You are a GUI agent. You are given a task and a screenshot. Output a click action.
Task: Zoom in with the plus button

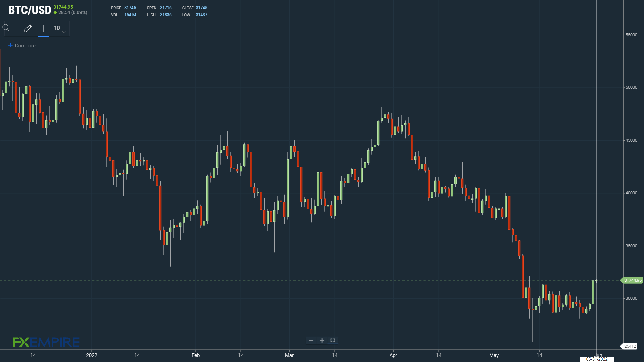pyautogui.click(x=322, y=340)
